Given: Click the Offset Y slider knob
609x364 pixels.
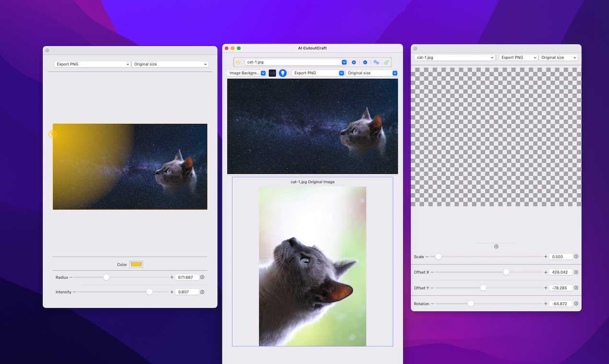Looking at the screenshot, I should 483,288.
